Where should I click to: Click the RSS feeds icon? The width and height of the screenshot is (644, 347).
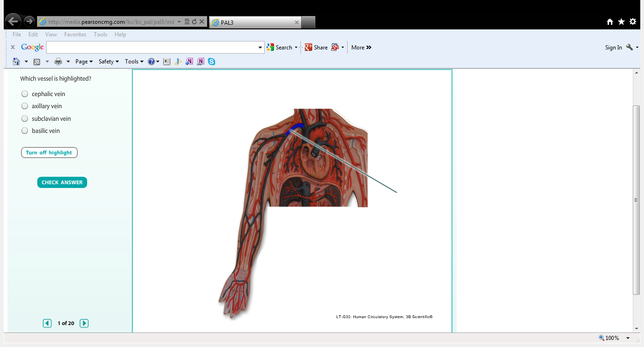(37, 62)
